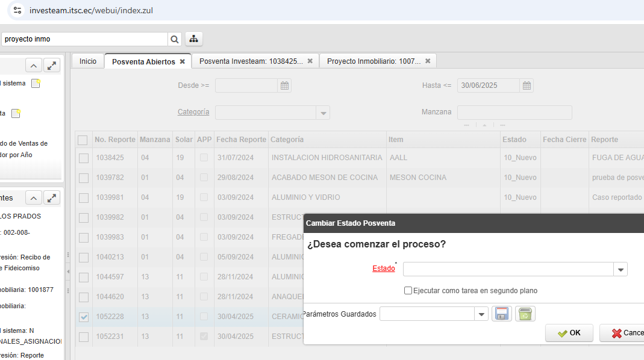Image resolution: width=644 pixels, height=360 pixels.
Task: Delete saved parameters with trash icon
Action: pyautogui.click(x=525, y=314)
